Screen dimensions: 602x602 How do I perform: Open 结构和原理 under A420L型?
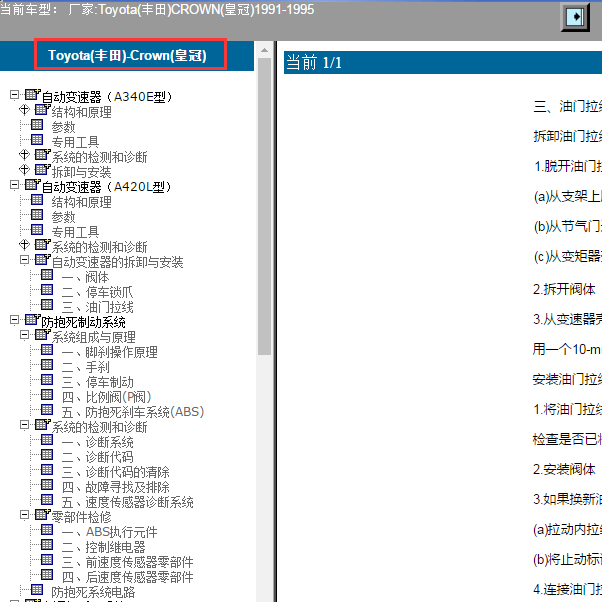[x=81, y=202]
